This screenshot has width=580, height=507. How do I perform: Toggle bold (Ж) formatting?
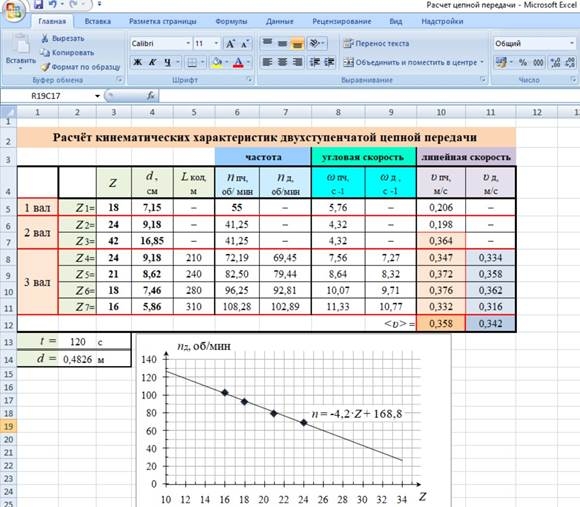pyautogui.click(x=137, y=62)
